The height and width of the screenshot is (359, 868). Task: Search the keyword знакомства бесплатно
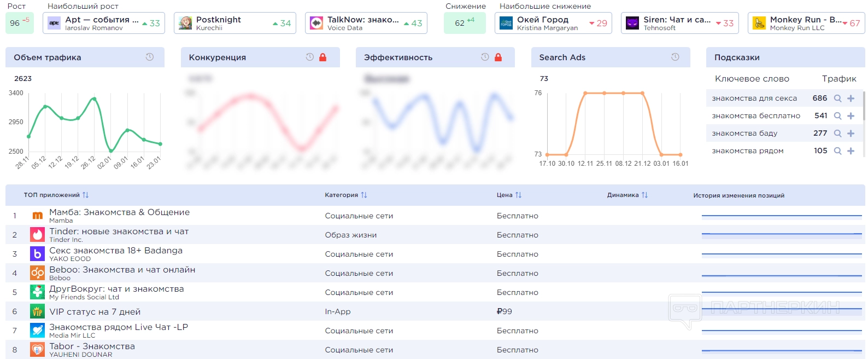coord(837,116)
